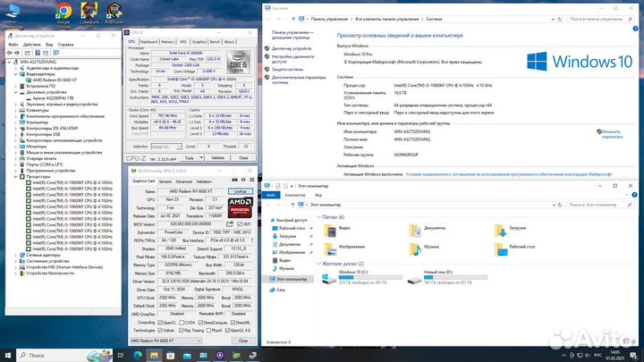
Task: Expand Мониторы node in Device Manager
Action: click(x=16, y=147)
